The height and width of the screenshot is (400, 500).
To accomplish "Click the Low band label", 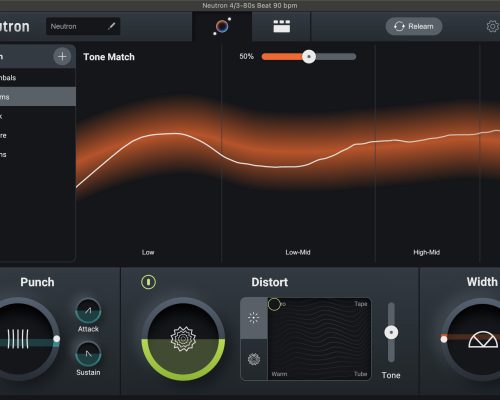I will point(148,252).
